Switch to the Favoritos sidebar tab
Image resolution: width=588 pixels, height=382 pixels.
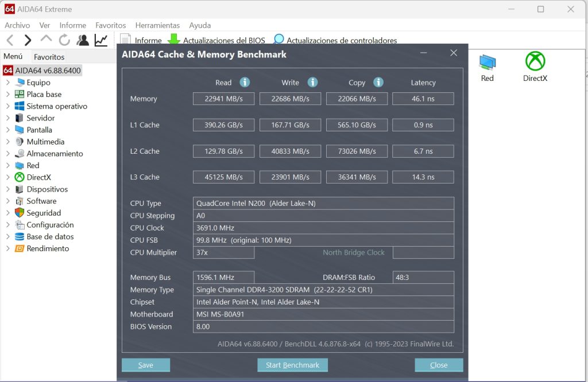click(x=49, y=57)
